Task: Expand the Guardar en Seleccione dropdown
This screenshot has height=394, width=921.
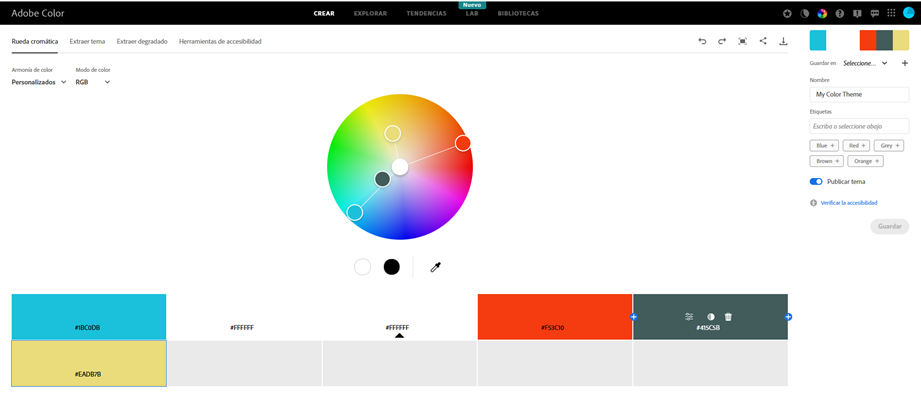Action: click(x=865, y=63)
